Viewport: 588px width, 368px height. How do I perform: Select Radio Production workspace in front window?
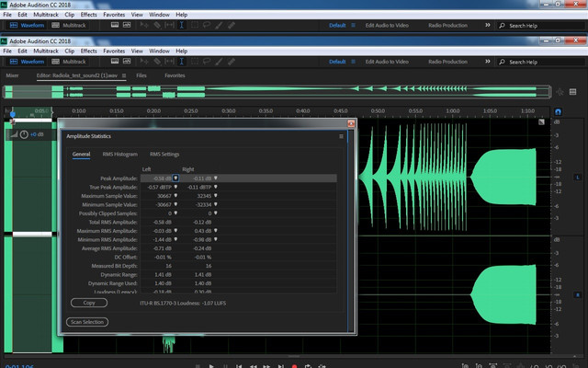coord(447,62)
